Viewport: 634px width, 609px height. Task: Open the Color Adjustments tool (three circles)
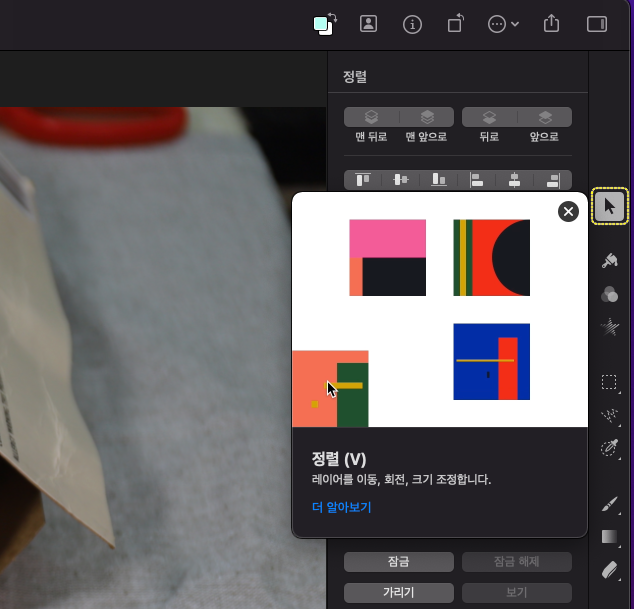click(609, 294)
